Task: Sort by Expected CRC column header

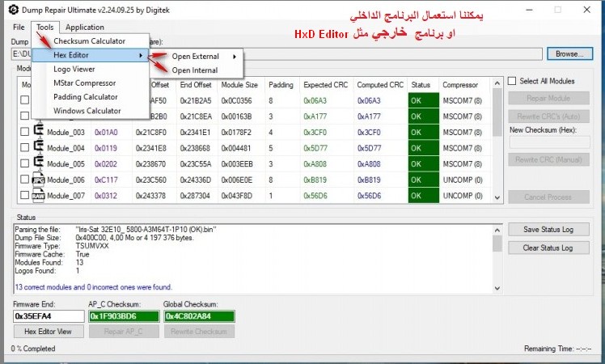Action: tap(326, 85)
